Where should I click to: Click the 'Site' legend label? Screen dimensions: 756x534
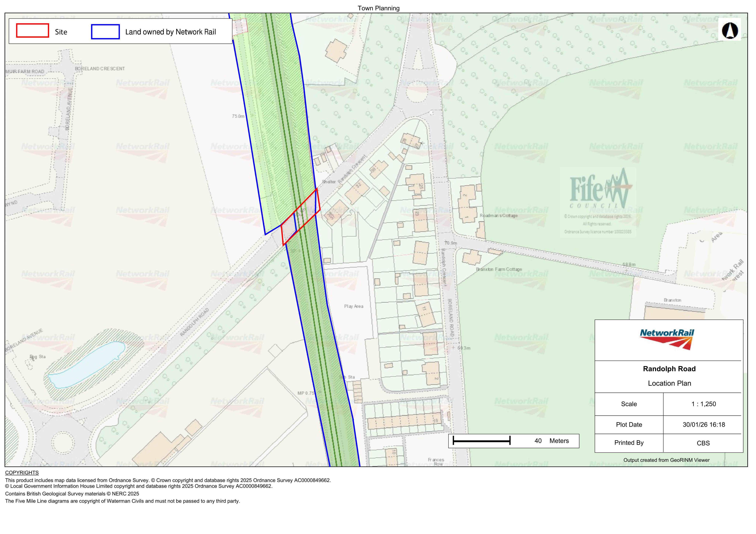tap(61, 32)
